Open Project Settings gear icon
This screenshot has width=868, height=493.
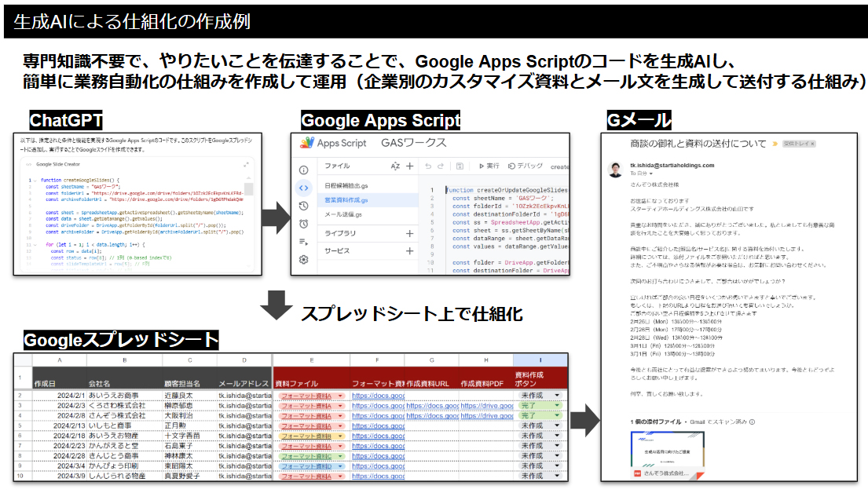click(303, 260)
